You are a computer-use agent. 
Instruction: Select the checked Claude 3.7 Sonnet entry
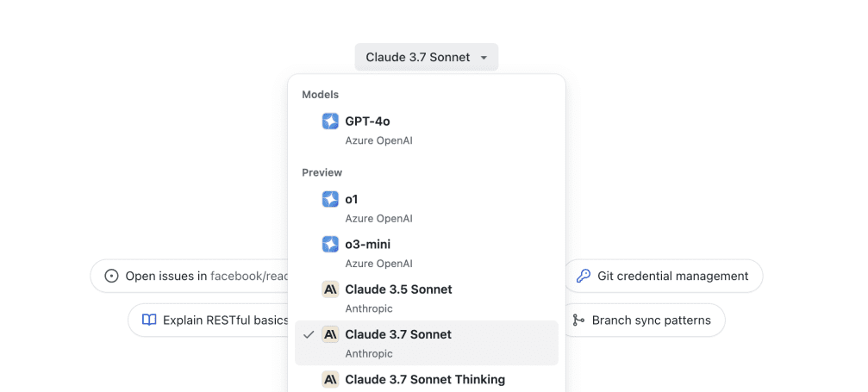point(427,343)
